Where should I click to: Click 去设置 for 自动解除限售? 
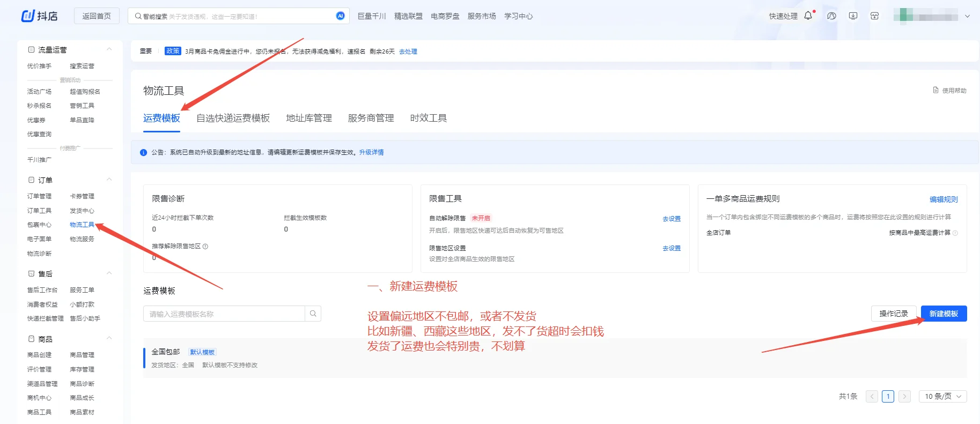coord(671,219)
